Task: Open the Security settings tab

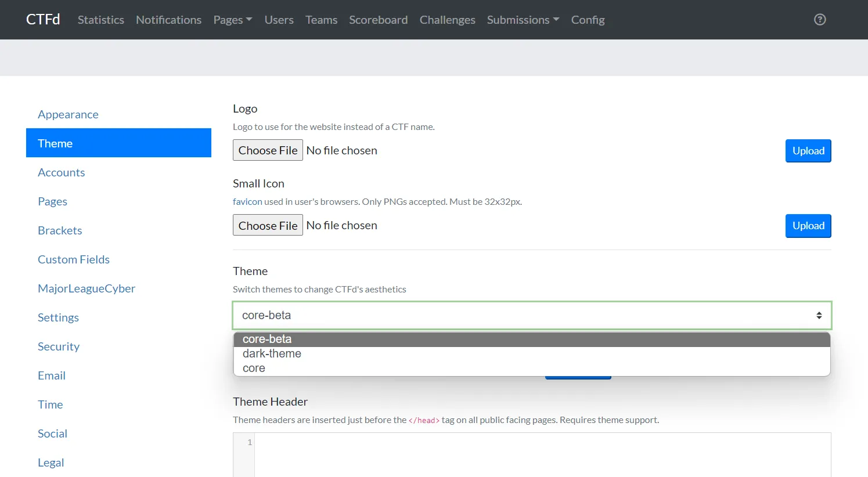Action: point(59,346)
